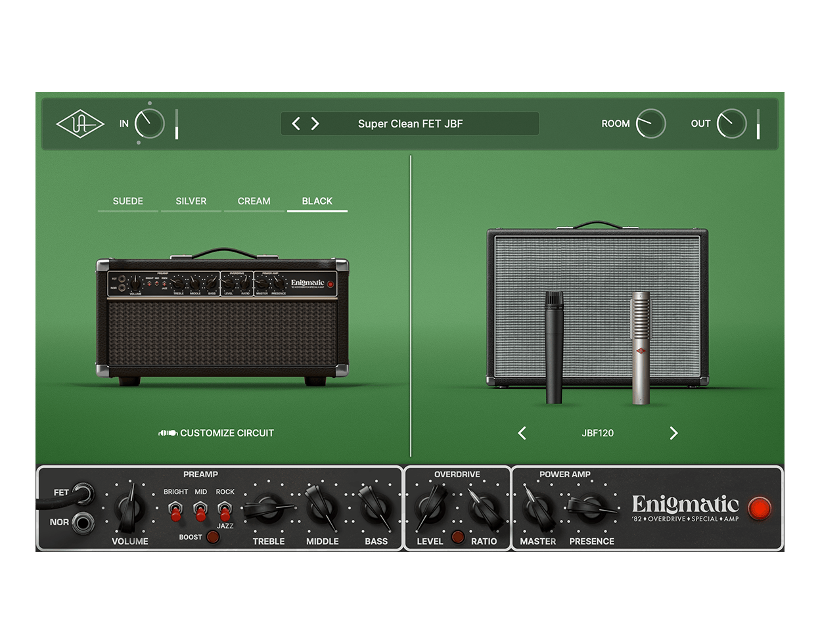
Task: Click the amp head image
Action: pos(223,317)
